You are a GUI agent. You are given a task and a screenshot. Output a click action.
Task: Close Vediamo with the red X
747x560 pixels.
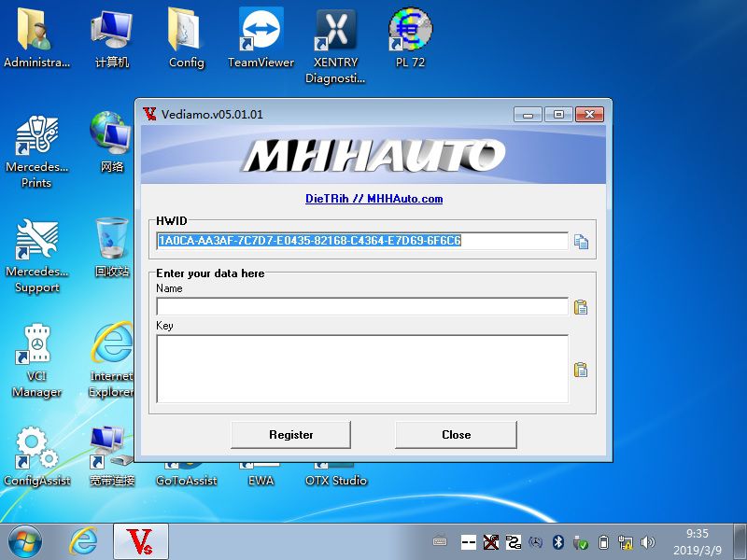pyautogui.click(x=589, y=115)
